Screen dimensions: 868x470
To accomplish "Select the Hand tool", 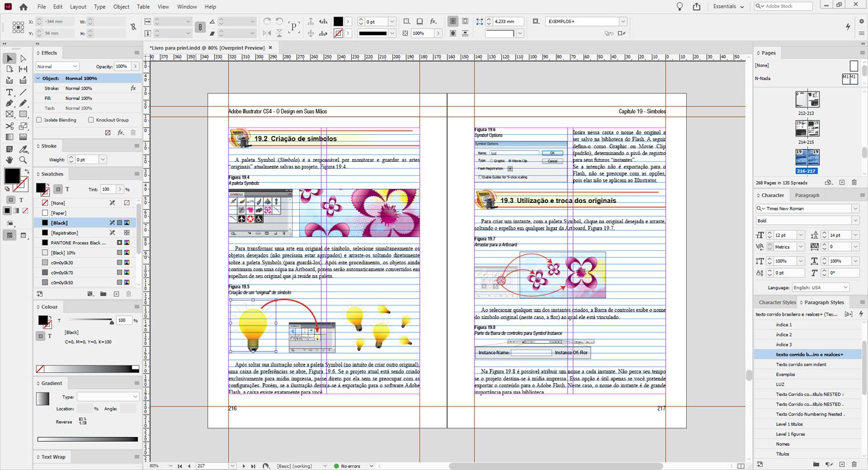I will [9, 160].
